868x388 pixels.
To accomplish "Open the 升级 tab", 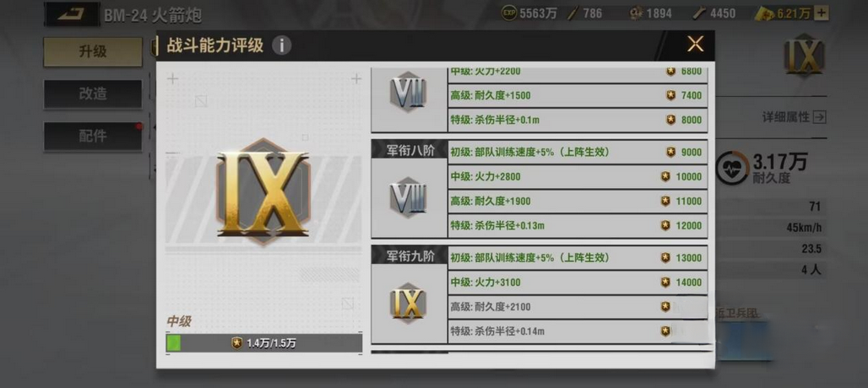I will pyautogui.click(x=93, y=52).
